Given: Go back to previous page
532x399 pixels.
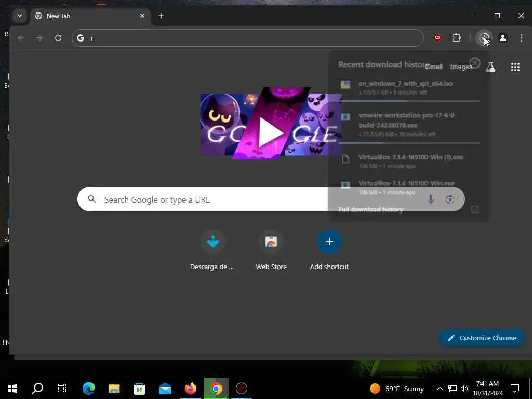Looking at the screenshot, I should pos(21,38).
